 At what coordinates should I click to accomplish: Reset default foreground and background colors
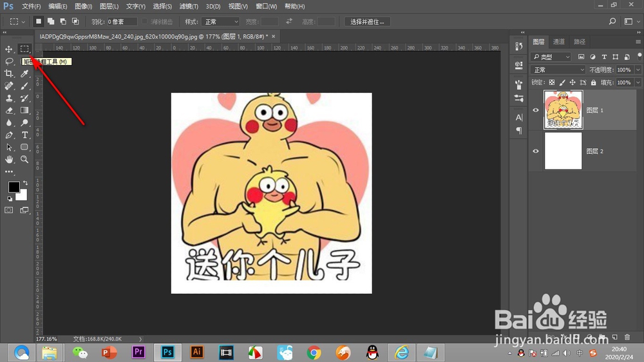coord(10,199)
